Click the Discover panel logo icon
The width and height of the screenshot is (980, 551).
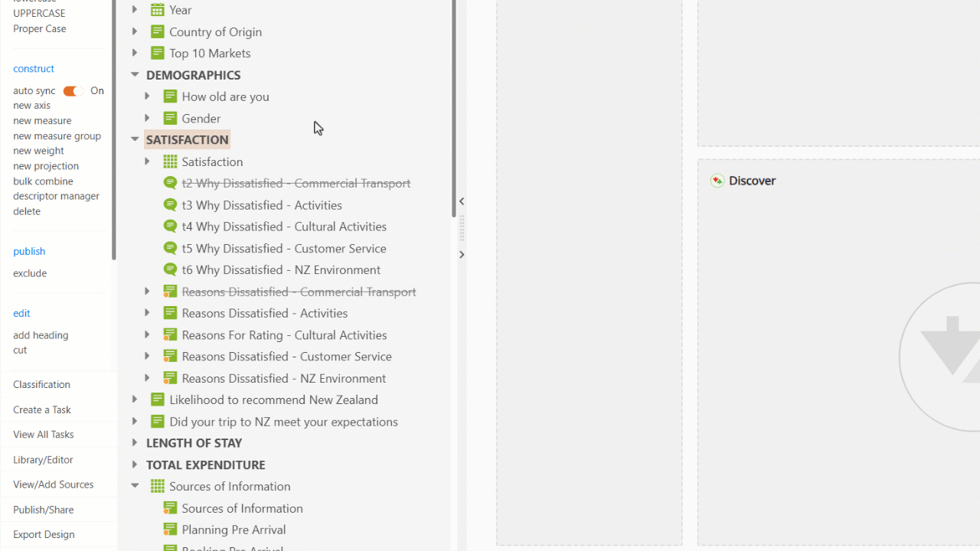coord(717,181)
